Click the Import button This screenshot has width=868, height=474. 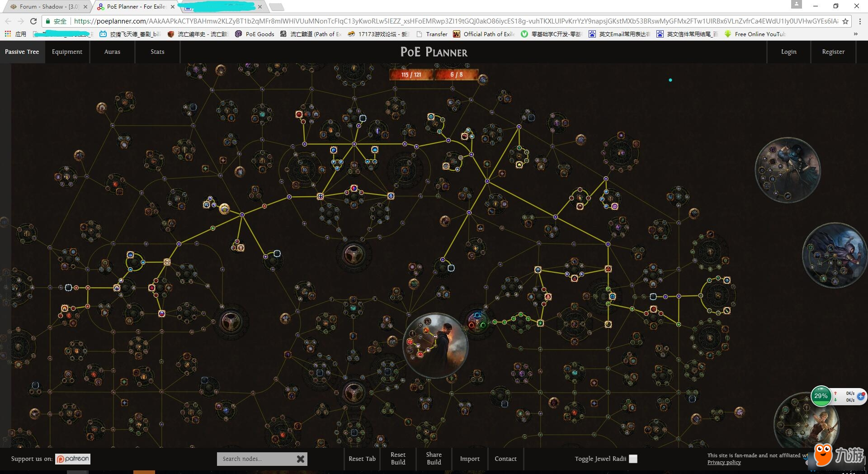coord(470,459)
